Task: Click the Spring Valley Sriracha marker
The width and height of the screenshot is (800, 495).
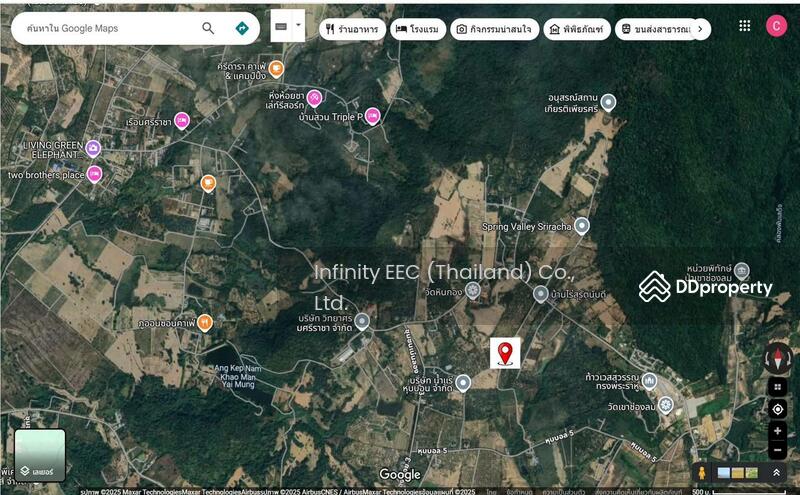Action: coord(582,226)
